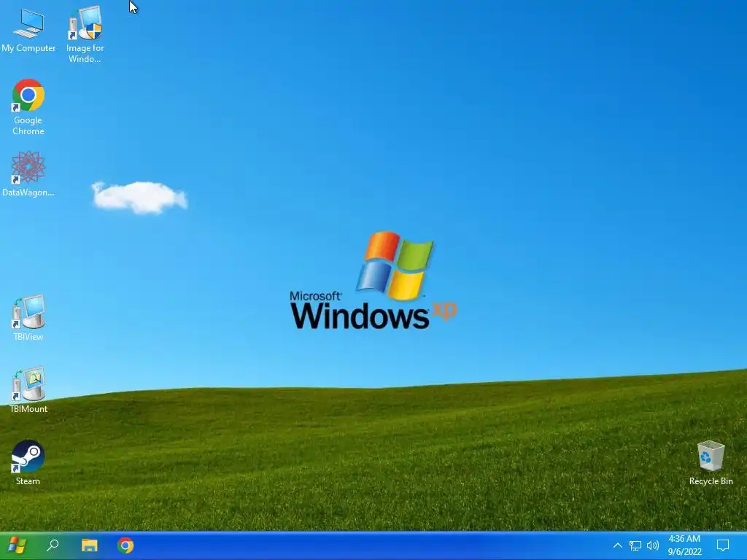Open the clock showing 4:36 AM
The height and width of the screenshot is (560, 747).
pos(684,545)
